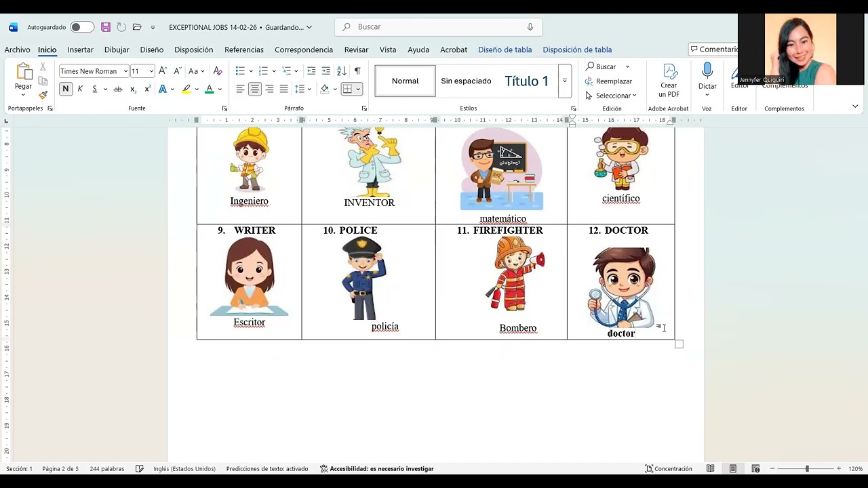Expand the styles gallery
This screenshot has width=868, height=488.
point(564,81)
